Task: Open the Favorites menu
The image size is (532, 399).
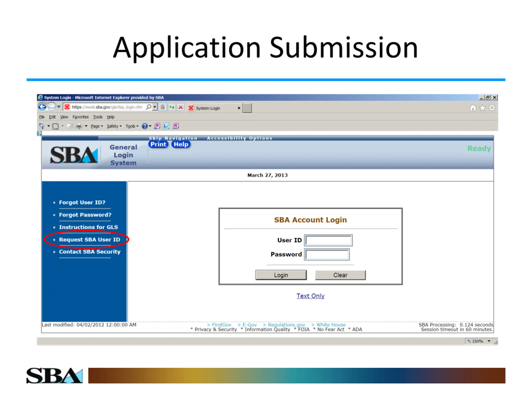Action: pyautogui.click(x=81, y=117)
